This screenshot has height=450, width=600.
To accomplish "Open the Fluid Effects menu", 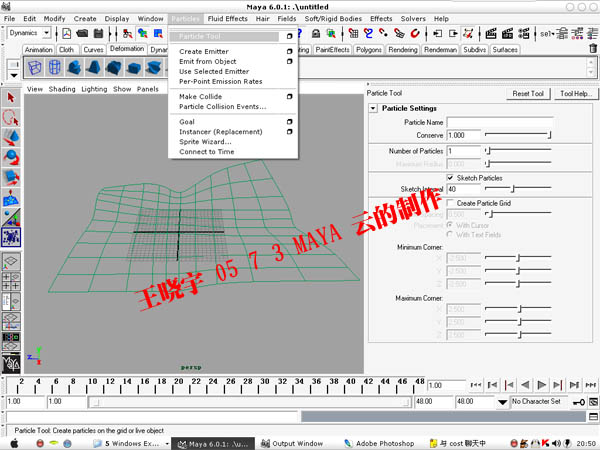I will coord(227,18).
